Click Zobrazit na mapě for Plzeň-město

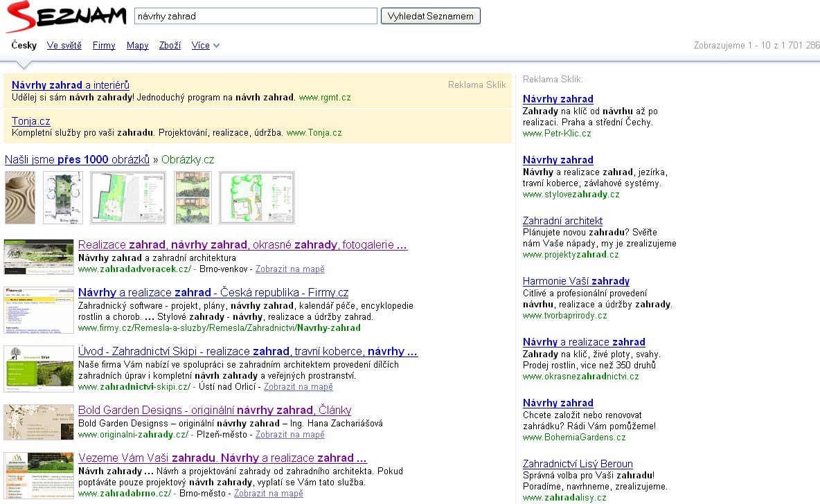click(289, 435)
